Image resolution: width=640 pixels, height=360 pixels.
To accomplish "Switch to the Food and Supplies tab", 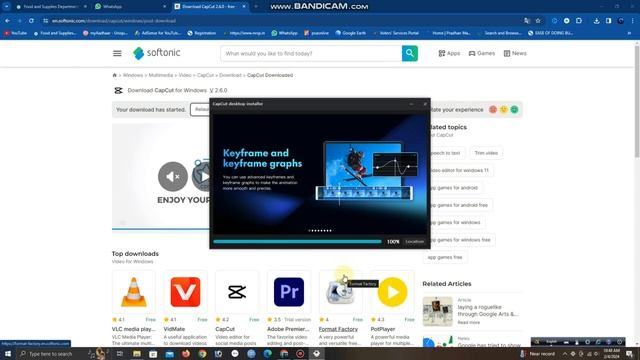I will click(50, 7).
